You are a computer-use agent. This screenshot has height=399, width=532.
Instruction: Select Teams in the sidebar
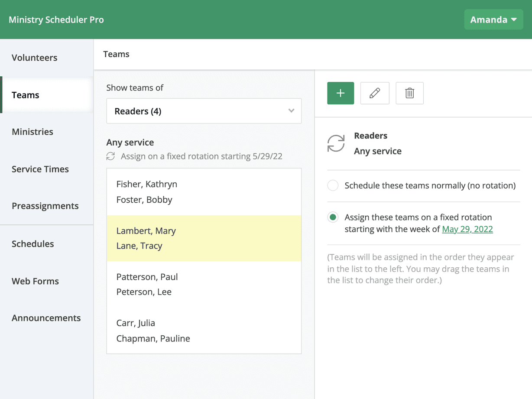pyautogui.click(x=47, y=95)
